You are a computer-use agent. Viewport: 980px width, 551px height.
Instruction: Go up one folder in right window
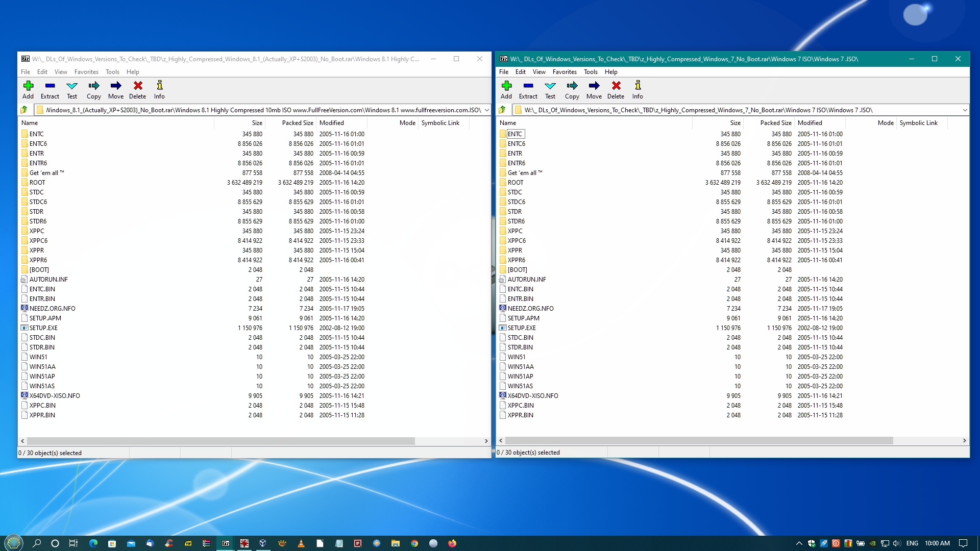tap(502, 110)
